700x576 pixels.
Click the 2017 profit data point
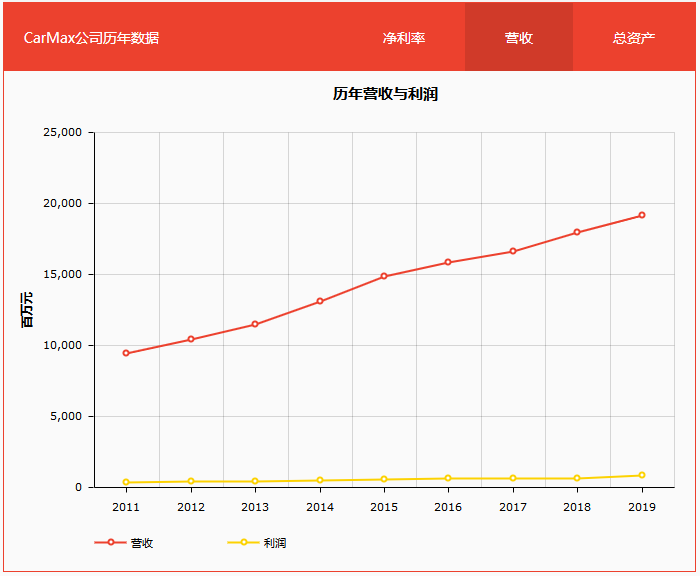click(513, 479)
